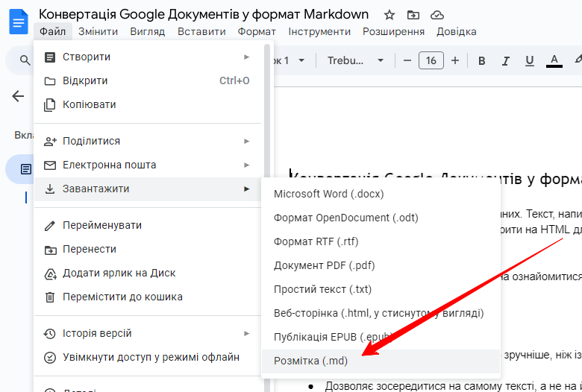Star this document

point(389,15)
